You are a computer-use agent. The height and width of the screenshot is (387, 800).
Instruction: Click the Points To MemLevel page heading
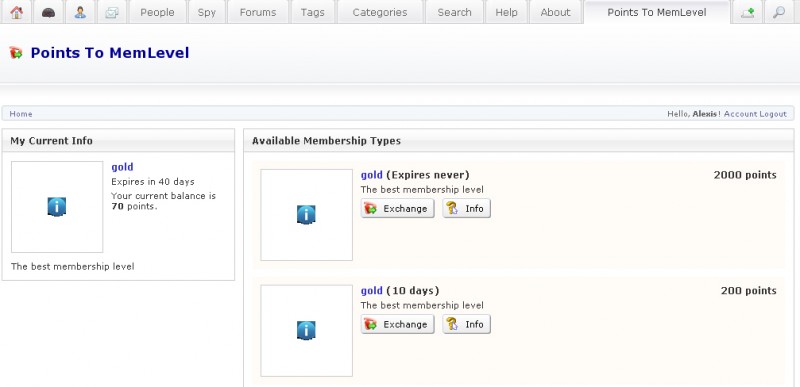pos(110,53)
